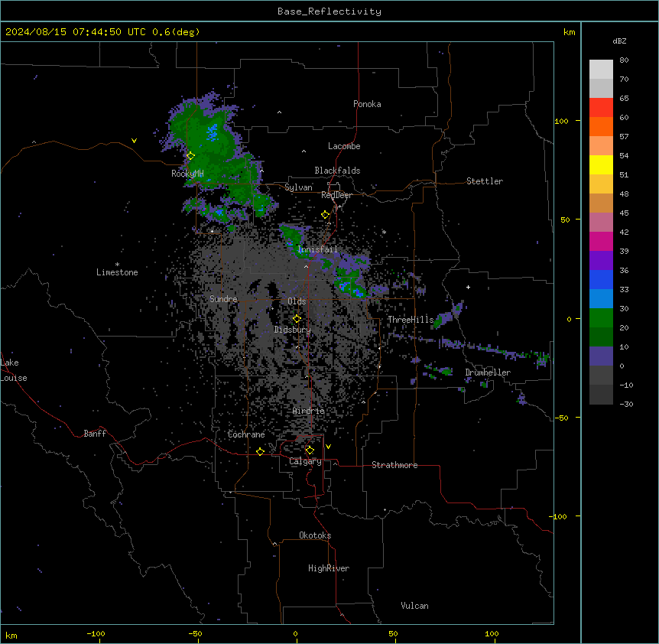Select the magenta 42-39 dBZ legend swatch
The width and height of the screenshot is (659, 644).
[601, 241]
